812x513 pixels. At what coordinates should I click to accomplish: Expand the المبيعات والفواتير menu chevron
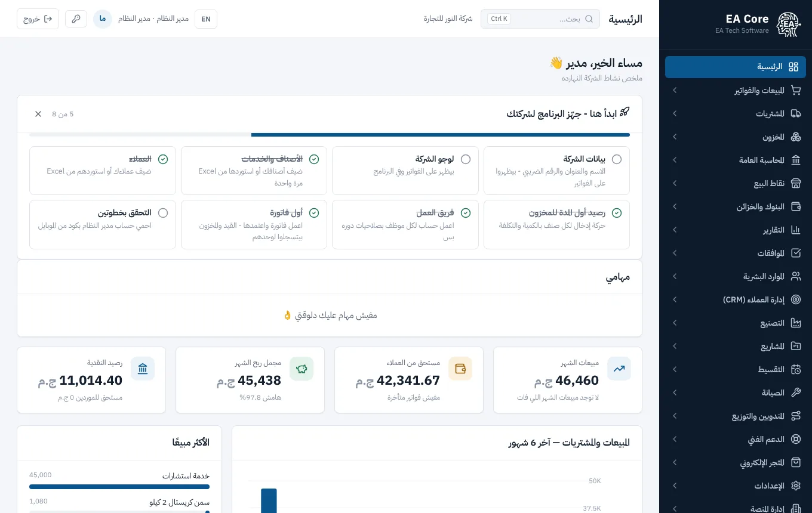click(x=675, y=91)
